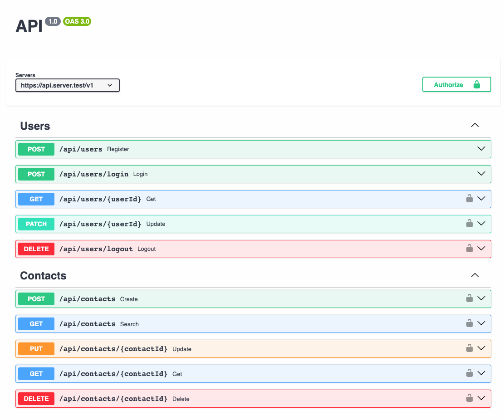Image resolution: width=504 pixels, height=420 pixels.
Task: Click DELETE badge of Logout endpoint
Action: click(36, 249)
